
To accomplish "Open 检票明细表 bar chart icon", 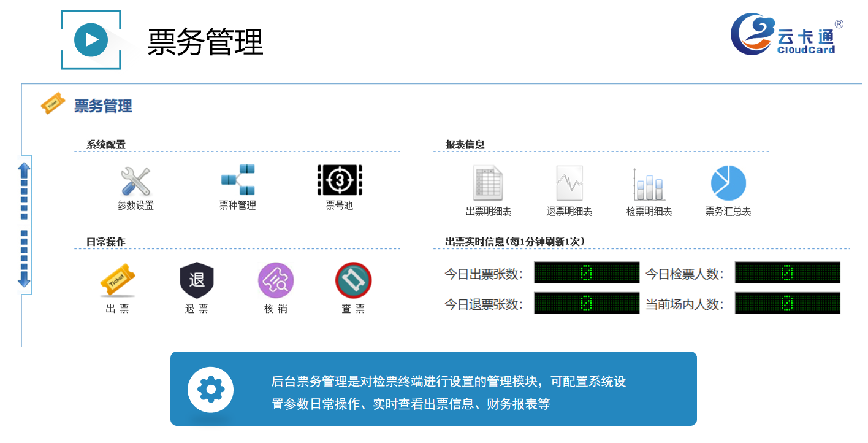I will pyautogui.click(x=649, y=183).
